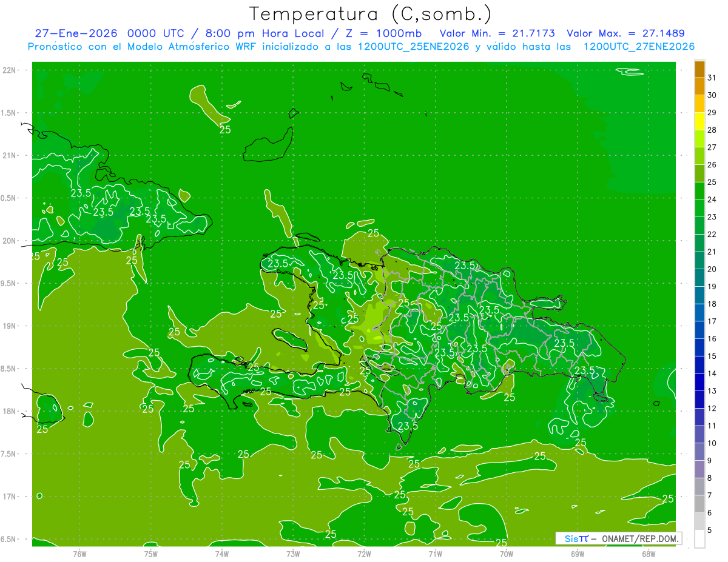Click the color bar label '10'
This screenshot has width=728, height=562.
(x=712, y=443)
